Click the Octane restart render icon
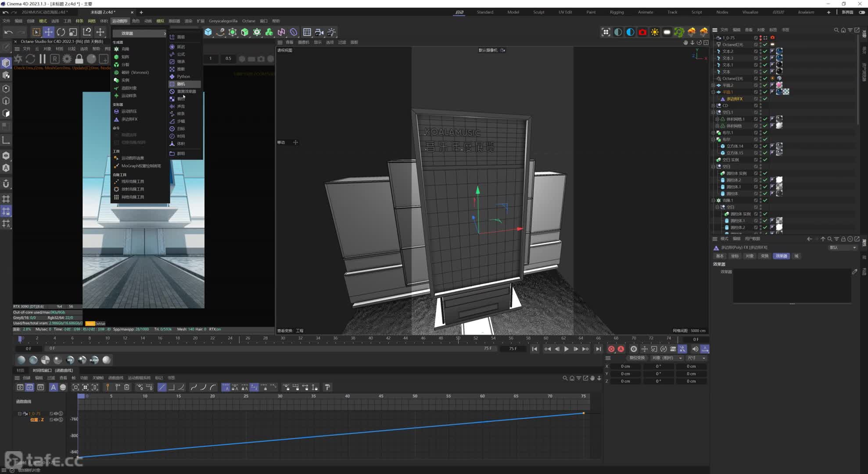Image resolution: width=868 pixels, height=474 pixels. (30, 58)
